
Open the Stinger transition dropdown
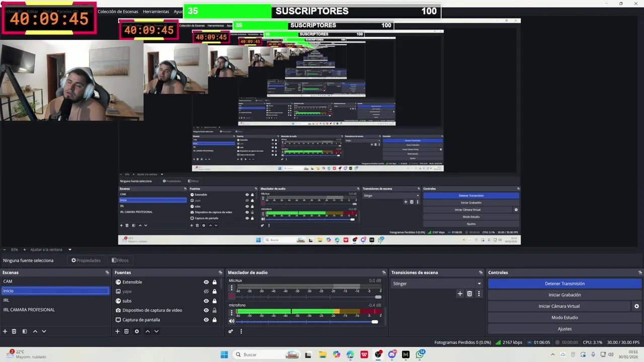[x=436, y=284]
